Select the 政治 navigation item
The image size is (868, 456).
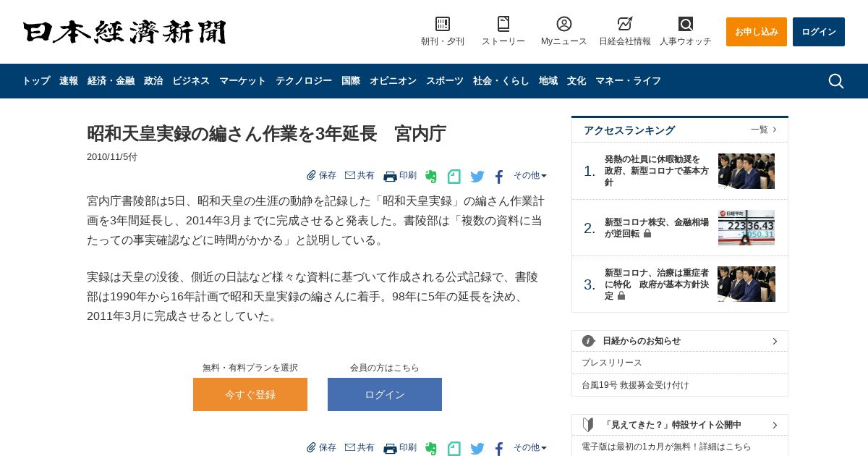coord(153,81)
